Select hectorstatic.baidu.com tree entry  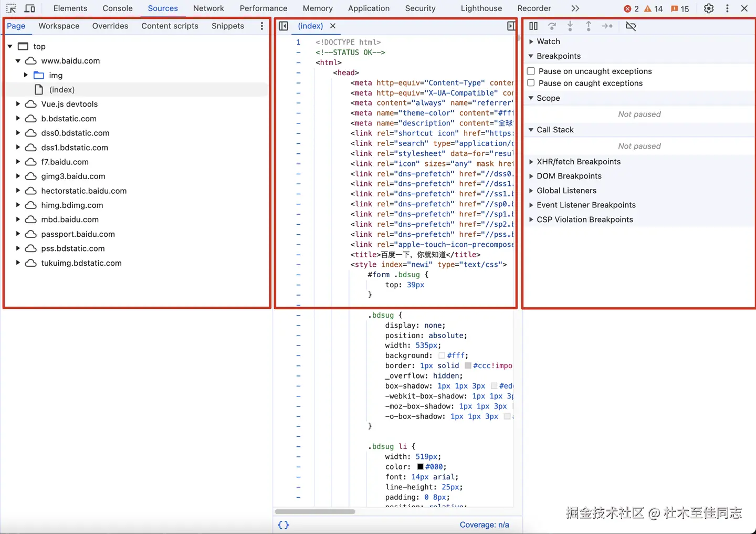pyautogui.click(x=84, y=191)
